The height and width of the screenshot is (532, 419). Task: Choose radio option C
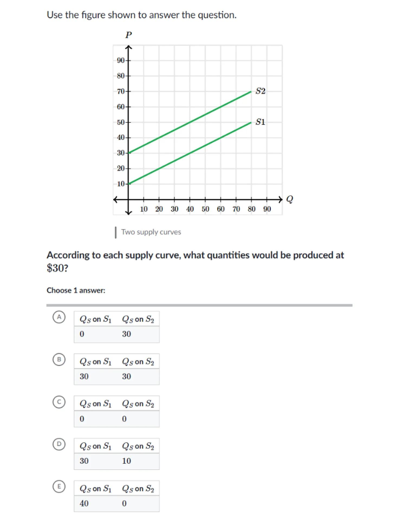pyautogui.click(x=59, y=402)
